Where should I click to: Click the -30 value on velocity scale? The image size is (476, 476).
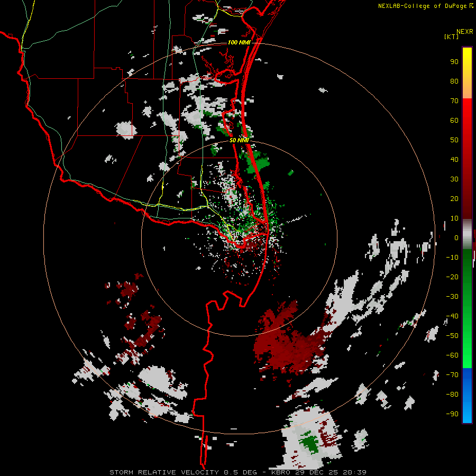click(x=452, y=297)
